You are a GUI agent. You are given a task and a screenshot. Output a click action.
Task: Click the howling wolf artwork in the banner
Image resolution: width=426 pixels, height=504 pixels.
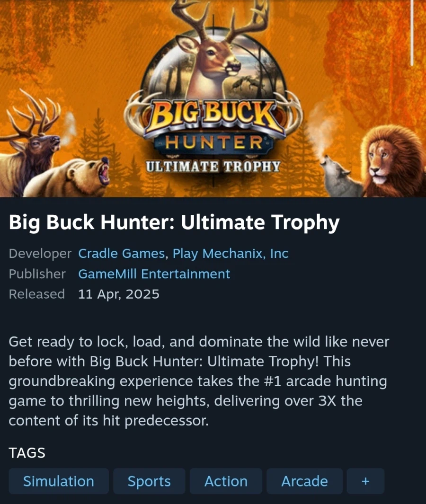click(341, 177)
